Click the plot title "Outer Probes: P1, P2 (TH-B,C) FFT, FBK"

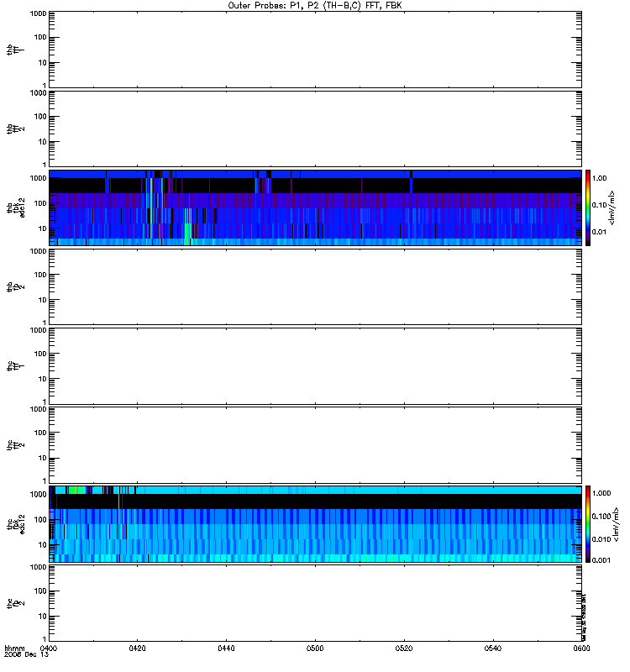pyautogui.click(x=314, y=6)
